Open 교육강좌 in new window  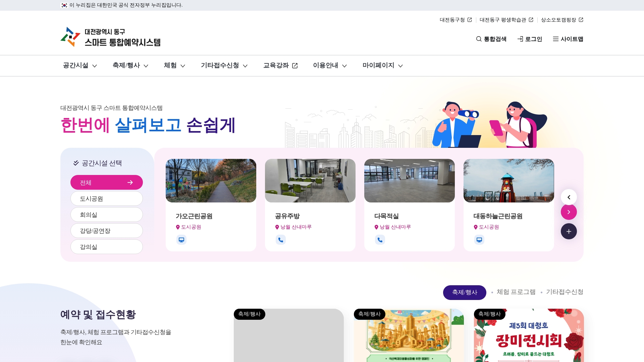(x=280, y=65)
